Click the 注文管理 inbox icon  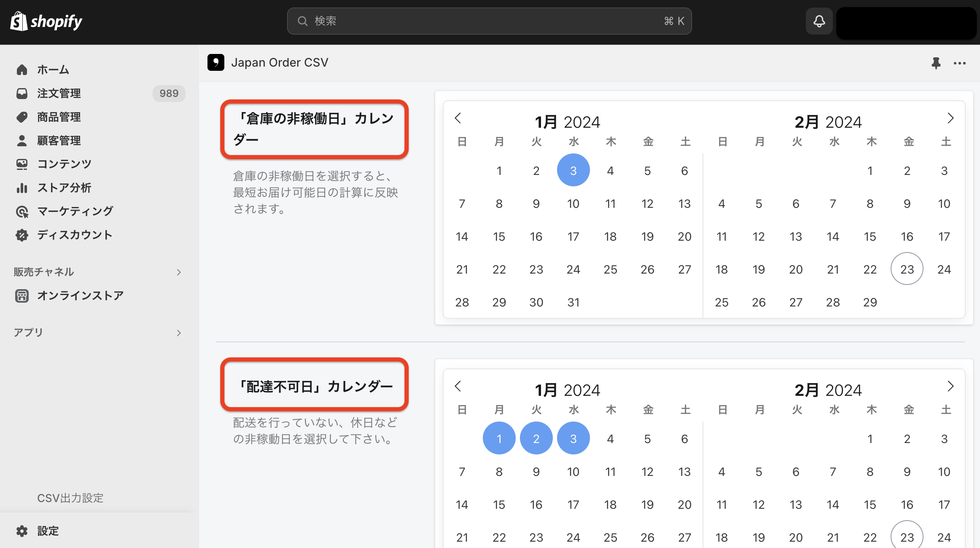[22, 93]
